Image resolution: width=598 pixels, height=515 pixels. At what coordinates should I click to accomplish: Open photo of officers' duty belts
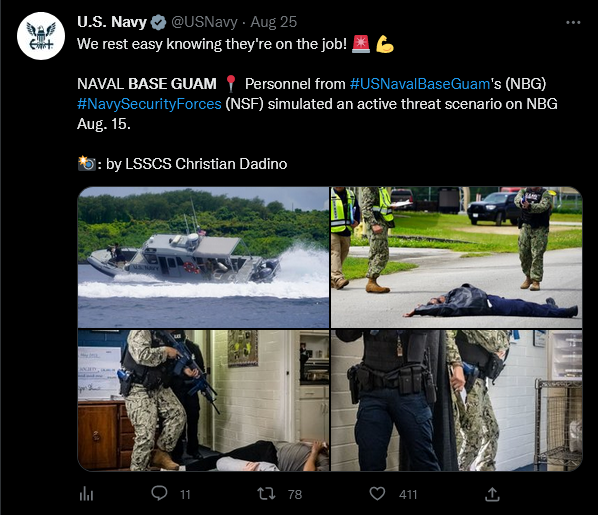click(457, 401)
